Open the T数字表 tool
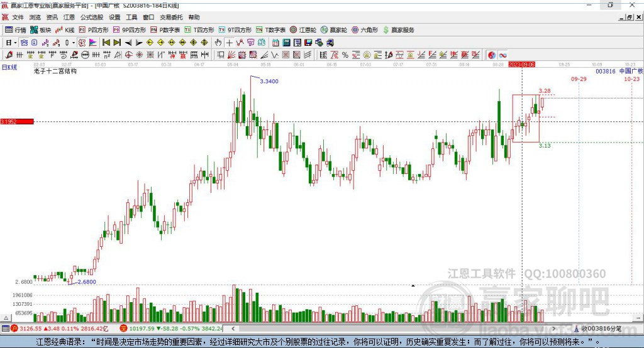This screenshot has height=348, width=644. (270, 30)
